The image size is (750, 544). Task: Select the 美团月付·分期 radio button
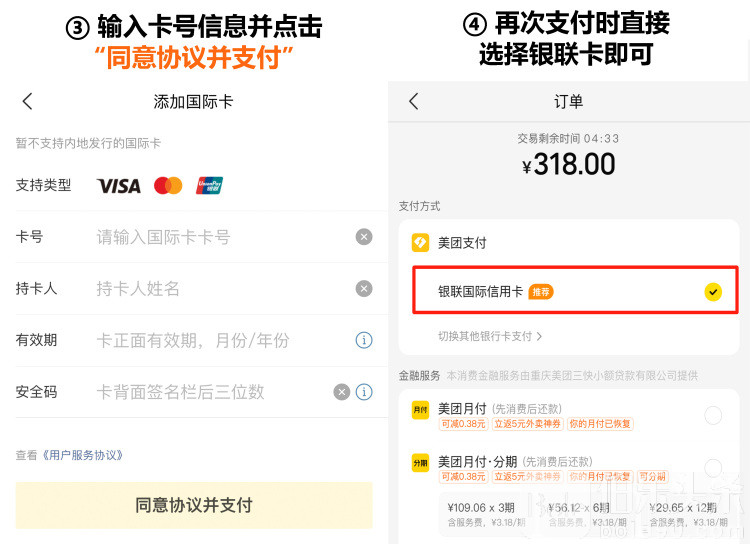point(713,468)
